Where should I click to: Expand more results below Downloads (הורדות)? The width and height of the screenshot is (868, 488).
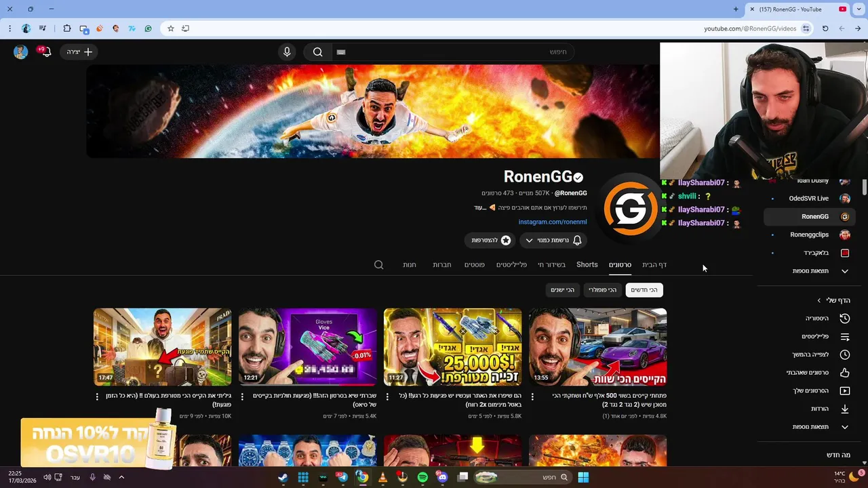point(808,427)
